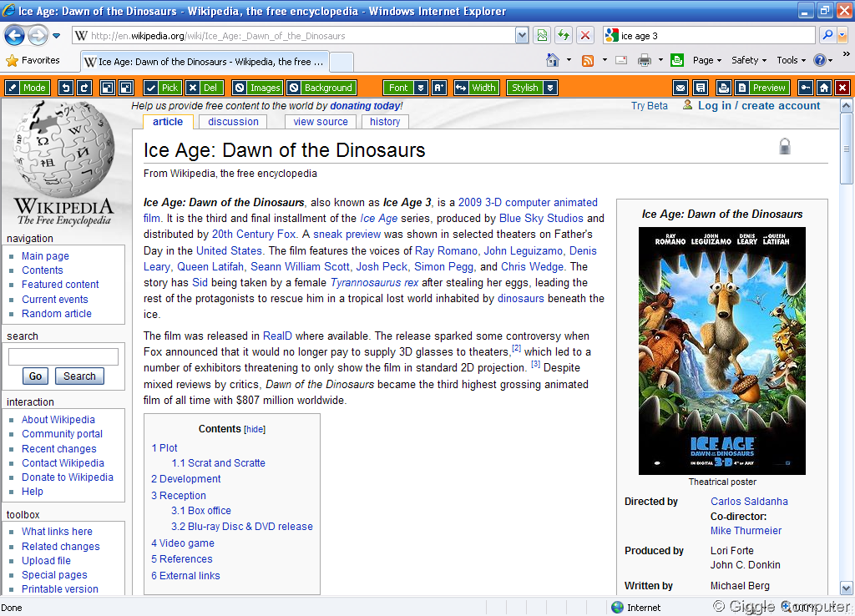Viewport: 855px width, 616px height.
Task: Click the key icon in the orange toolbar
Action: click(806, 88)
